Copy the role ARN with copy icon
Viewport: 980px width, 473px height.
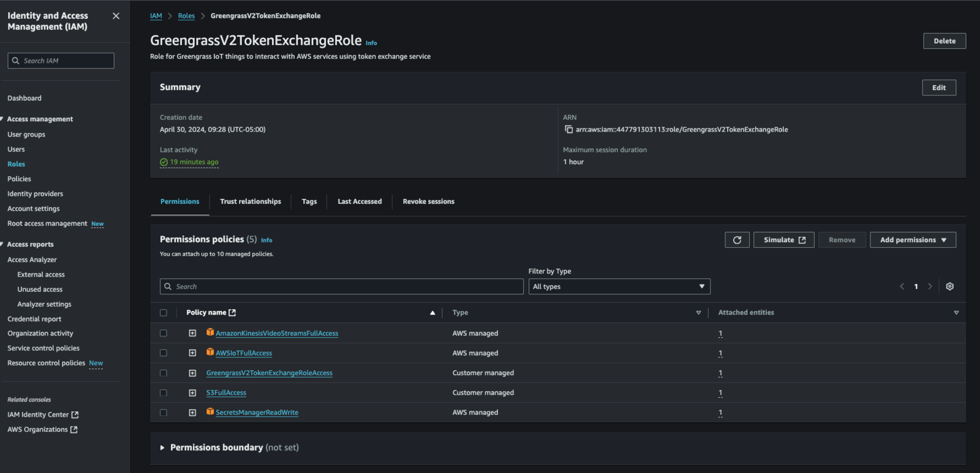[x=568, y=130]
